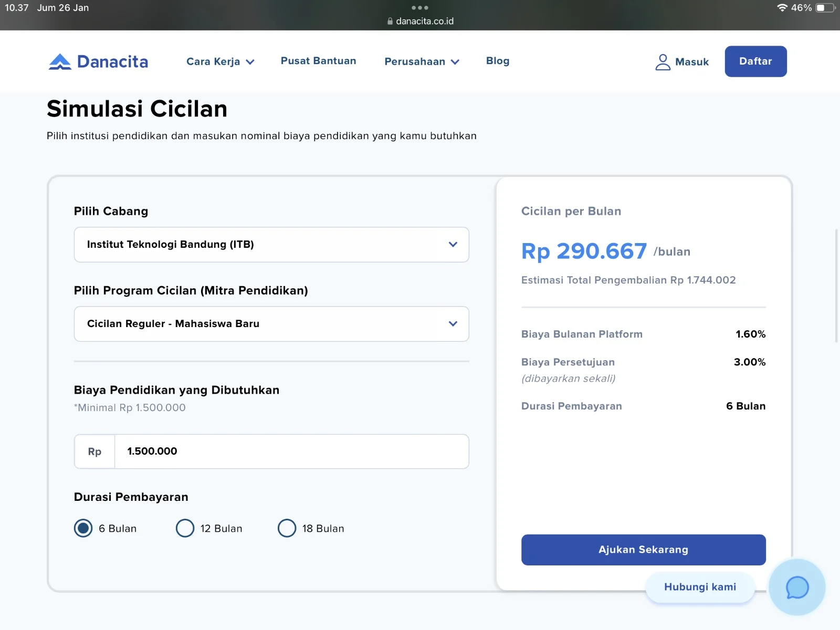Viewport: 840px width, 630px height.
Task: Tap the Wi-Fi status icon
Action: point(782,8)
